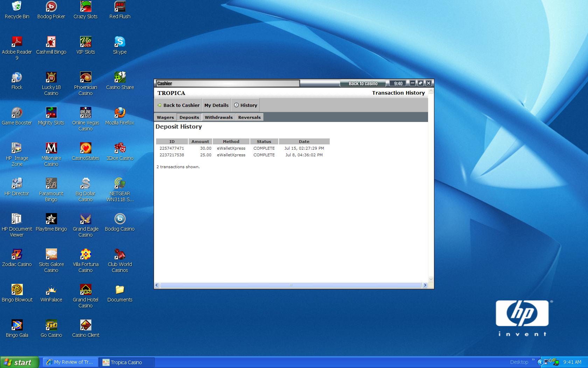Sort deposits by ID column header
Viewport: 588px width, 368px height.
pyautogui.click(x=172, y=142)
